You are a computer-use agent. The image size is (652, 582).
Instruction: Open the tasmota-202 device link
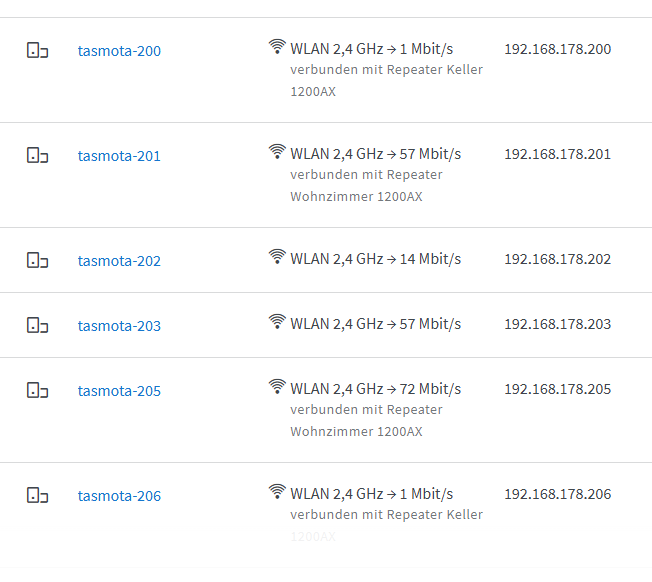click(119, 261)
